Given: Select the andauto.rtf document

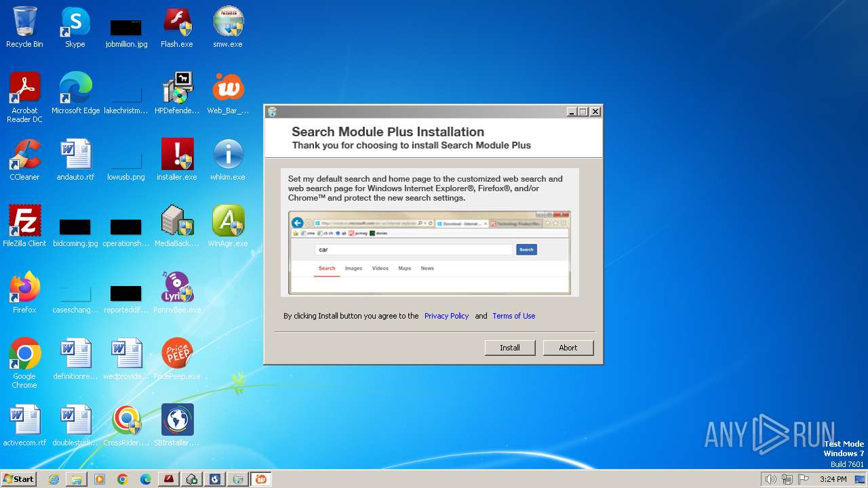Looking at the screenshot, I should pyautogui.click(x=75, y=160).
